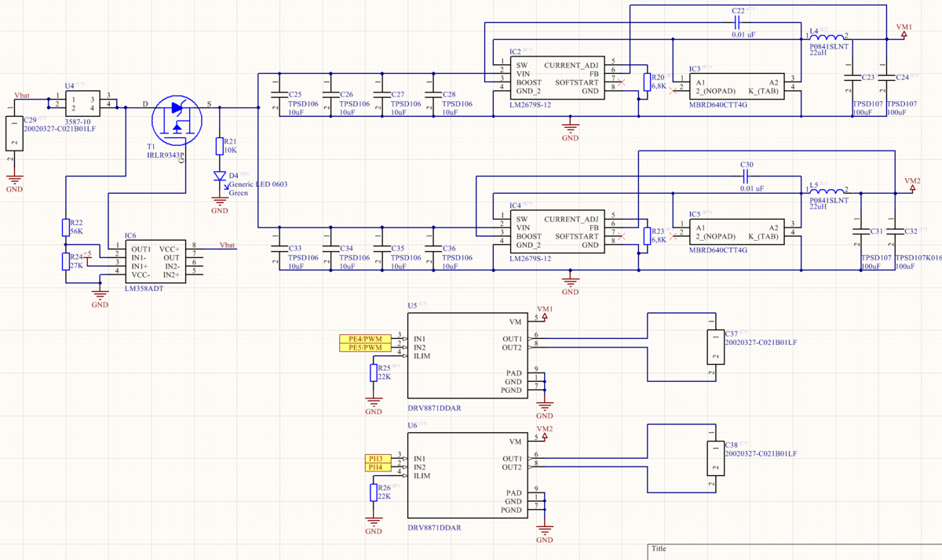
Task: Click the PE4/PWM port label
Action: pyautogui.click(x=365, y=339)
